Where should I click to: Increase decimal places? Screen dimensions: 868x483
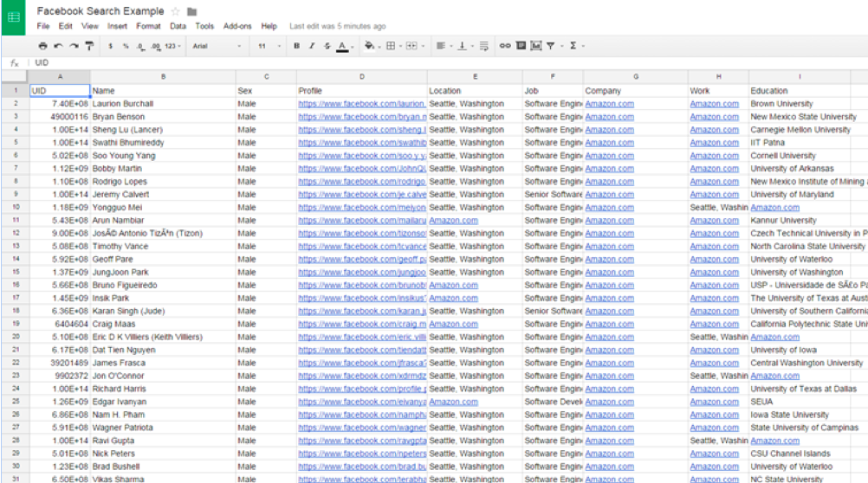tap(156, 46)
